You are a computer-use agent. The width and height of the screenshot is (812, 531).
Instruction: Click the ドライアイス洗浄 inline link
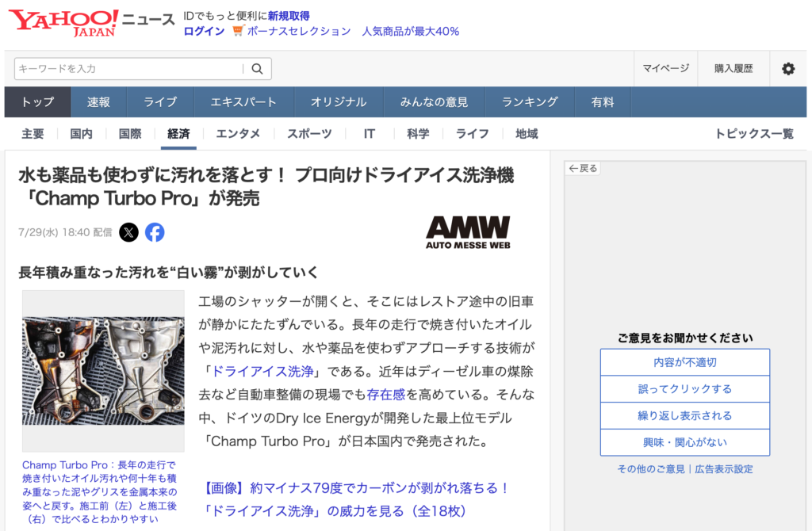point(263,372)
